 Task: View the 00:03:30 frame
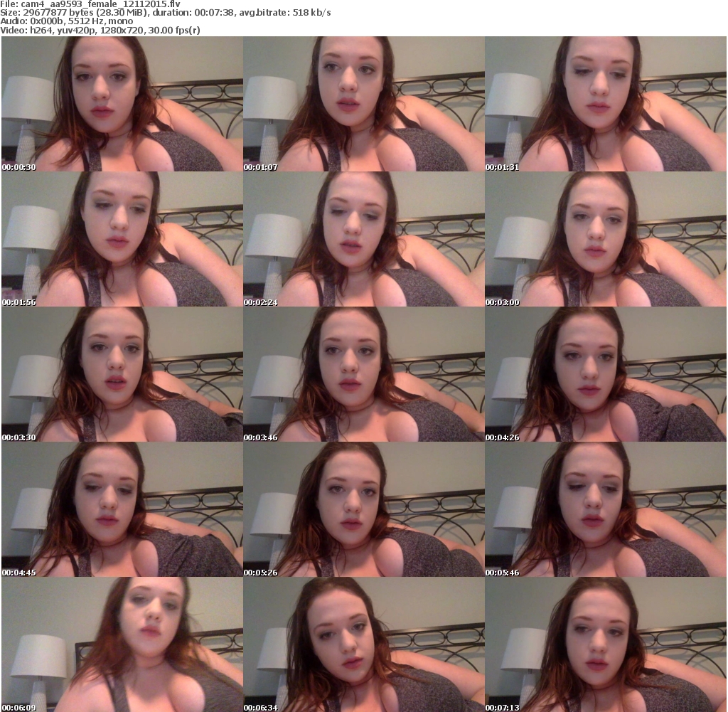[122, 374]
